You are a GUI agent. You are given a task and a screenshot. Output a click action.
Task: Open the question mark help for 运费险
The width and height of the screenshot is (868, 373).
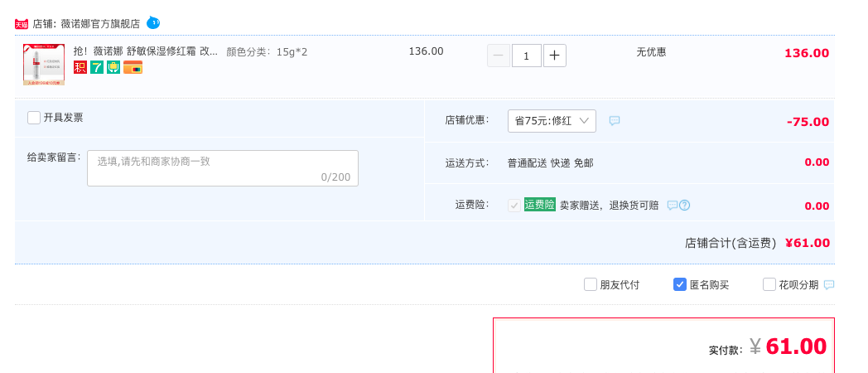pos(684,205)
